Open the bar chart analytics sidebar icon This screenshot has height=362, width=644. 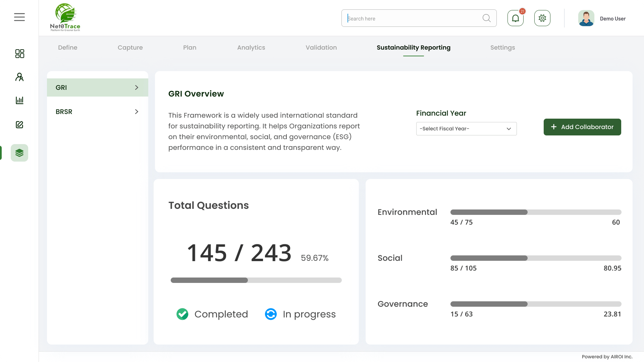coord(19,100)
